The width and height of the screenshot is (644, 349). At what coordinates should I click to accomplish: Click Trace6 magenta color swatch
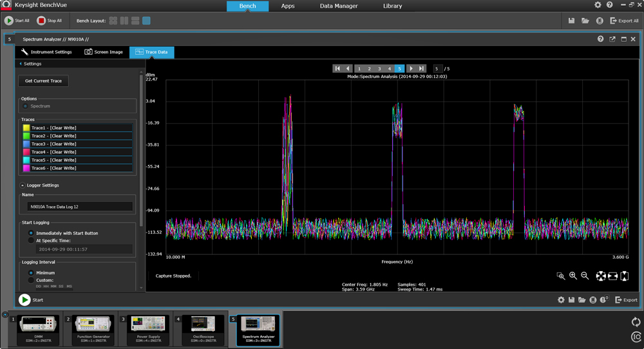[26, 168]
